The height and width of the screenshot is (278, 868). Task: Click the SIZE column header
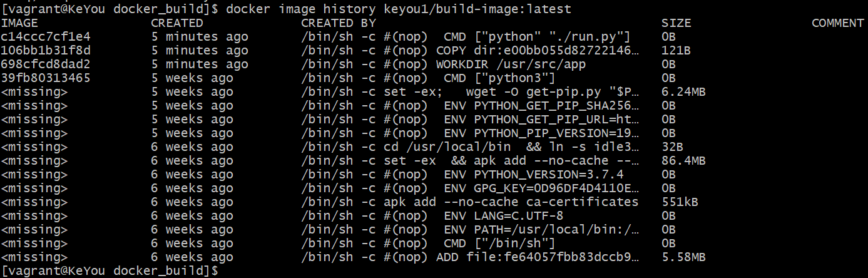(676, 23)
